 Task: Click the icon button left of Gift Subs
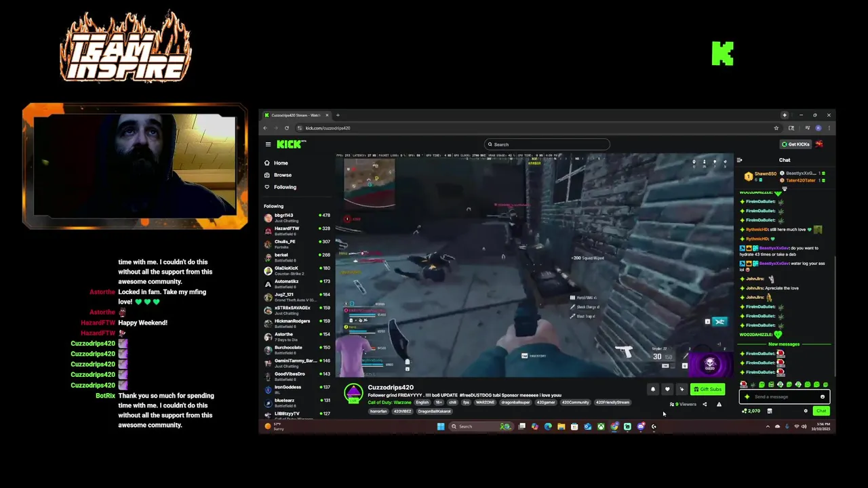pos(682,389)
